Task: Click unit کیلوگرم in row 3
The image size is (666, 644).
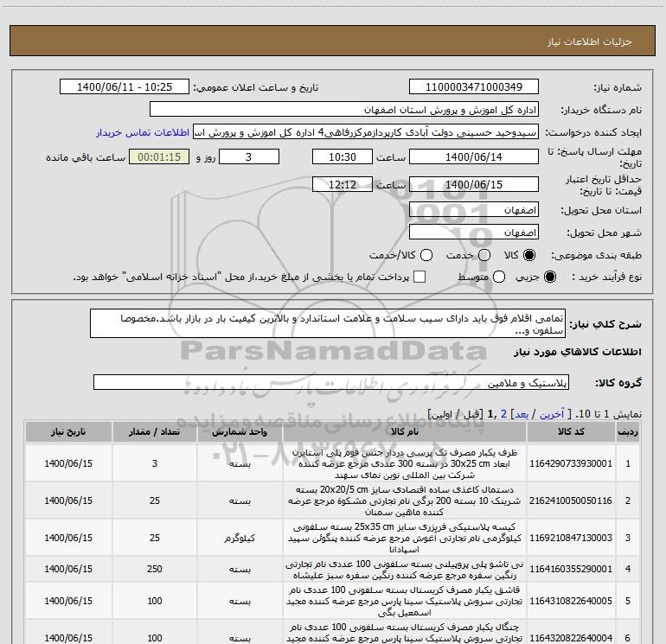Action: click(x=240, y=538)
